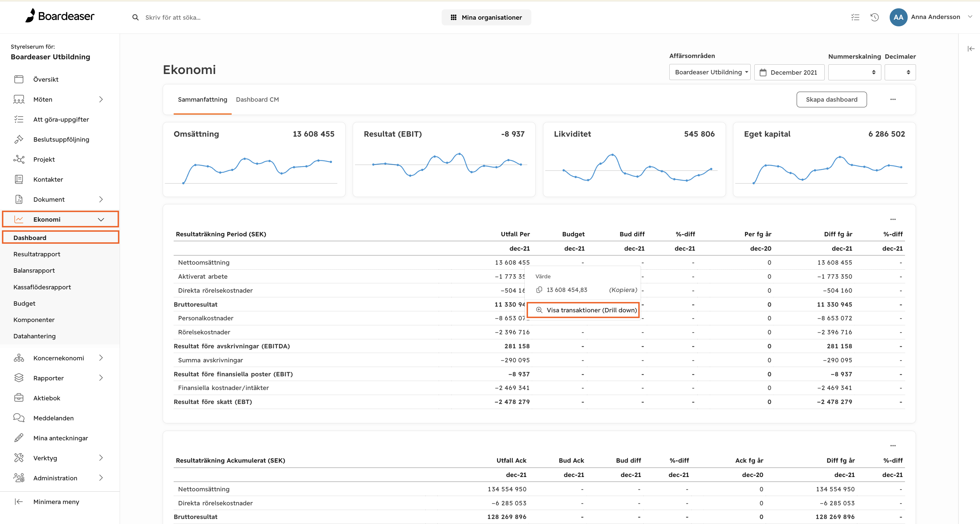Click in the search field Skriv för att söka
Screen dimensions: 980x524
coord(173,18)
